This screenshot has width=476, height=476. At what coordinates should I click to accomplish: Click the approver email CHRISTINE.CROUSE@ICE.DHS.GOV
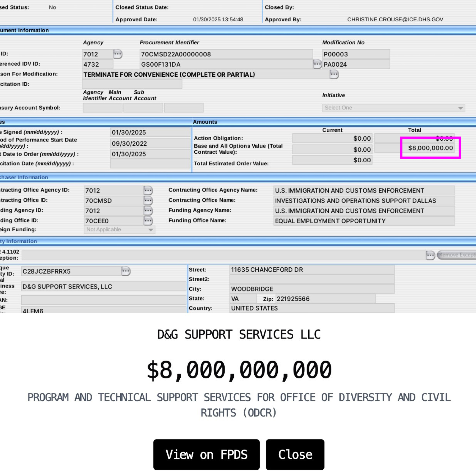tap(395, 19)
